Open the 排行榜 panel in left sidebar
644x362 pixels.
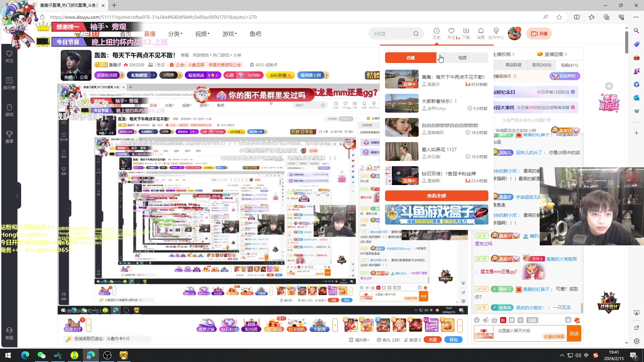[9, 82]
